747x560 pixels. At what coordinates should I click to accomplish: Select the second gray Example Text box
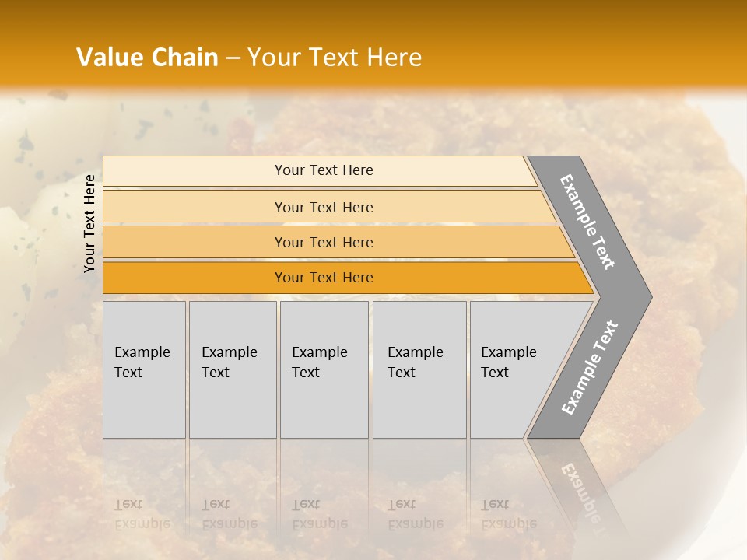[x=233, y=369]
